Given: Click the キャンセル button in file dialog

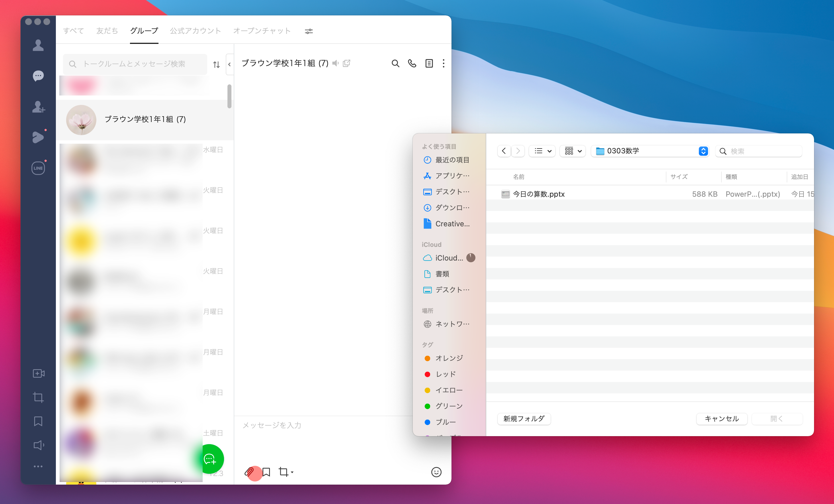Looking at the screenshot, I should (x=722, y=419).
